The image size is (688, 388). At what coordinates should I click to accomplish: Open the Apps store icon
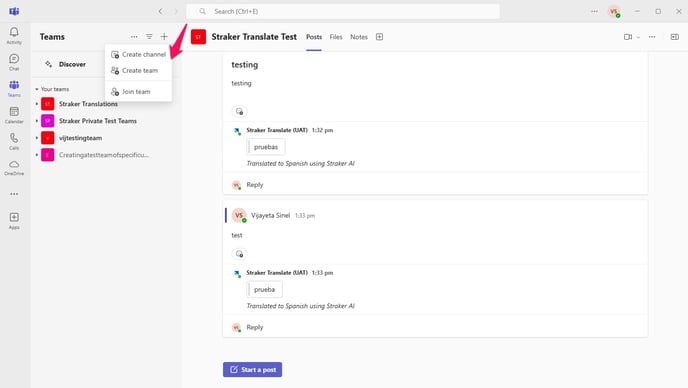[x=14, y=220]
